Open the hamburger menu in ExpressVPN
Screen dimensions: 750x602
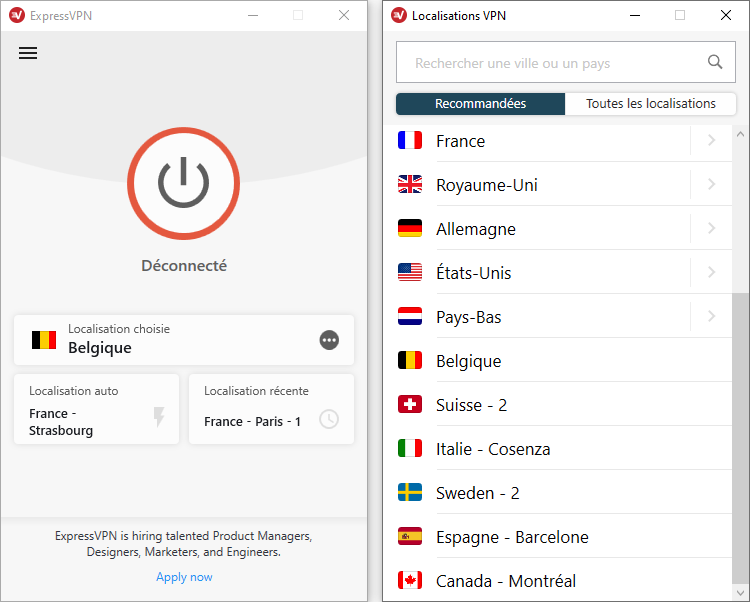coord(28,53)
